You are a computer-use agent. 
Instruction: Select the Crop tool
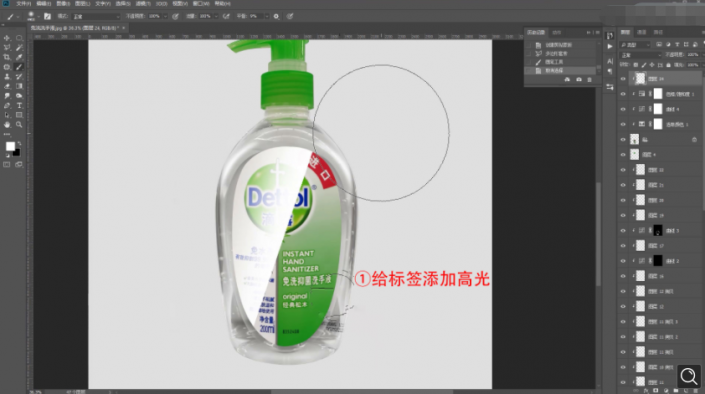7,57
